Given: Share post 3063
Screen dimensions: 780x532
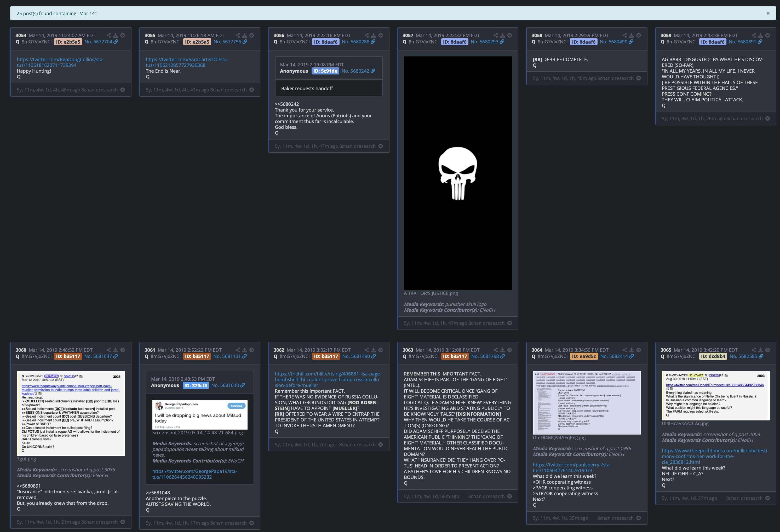Looking at the screenshot, I should (x=495, y=350).
